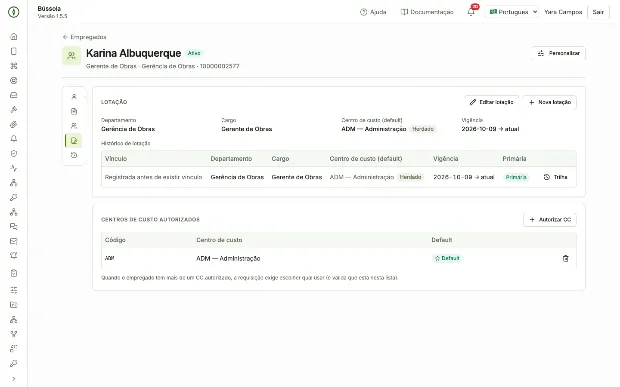This screenshot has height=387, width=620.
Task: Open the document tab icon in the employee nav
Action: point(74,111)
